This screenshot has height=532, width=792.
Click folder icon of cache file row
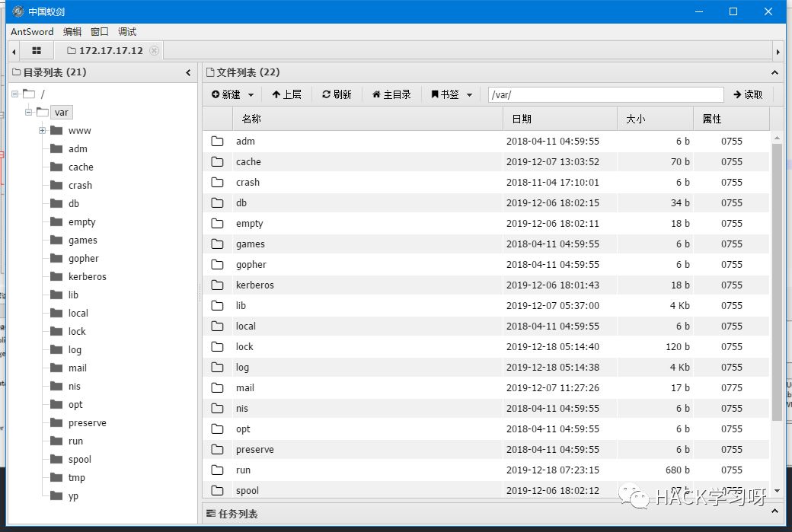tap(217, 162)
